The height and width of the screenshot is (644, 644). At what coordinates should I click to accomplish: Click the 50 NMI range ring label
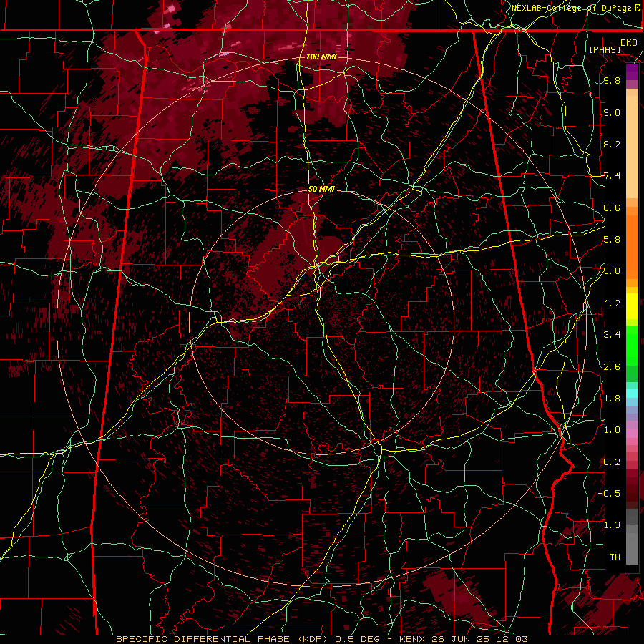pos(321,189)
